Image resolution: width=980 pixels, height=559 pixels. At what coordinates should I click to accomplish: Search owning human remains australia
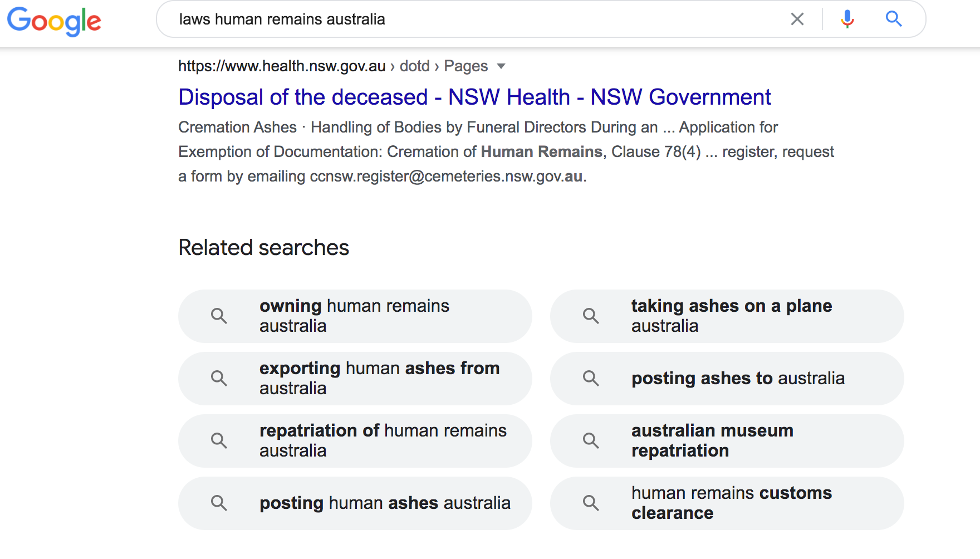click(355, 316)
